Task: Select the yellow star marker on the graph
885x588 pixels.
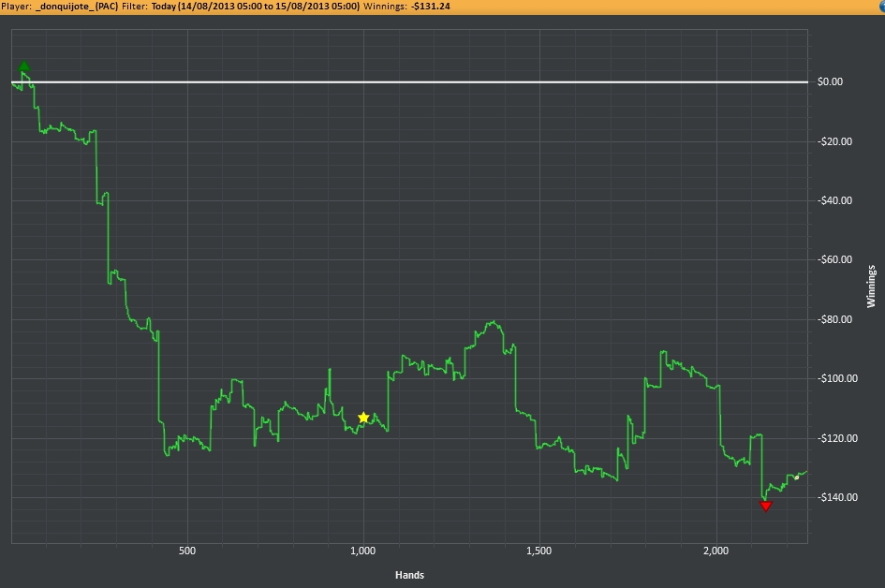Action: tap(363, 418)
